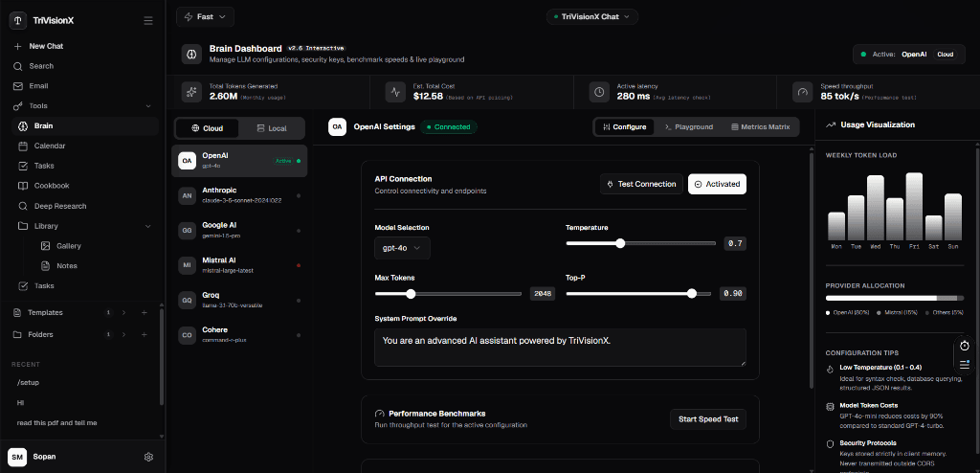Toggle the Activated button
Viewport: 980px width, 473px height.
tap(717, 184)
